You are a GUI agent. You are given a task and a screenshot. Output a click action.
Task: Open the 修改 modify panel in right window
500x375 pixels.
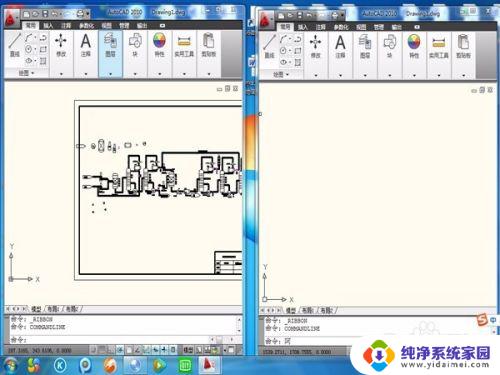tap(316, 46)
